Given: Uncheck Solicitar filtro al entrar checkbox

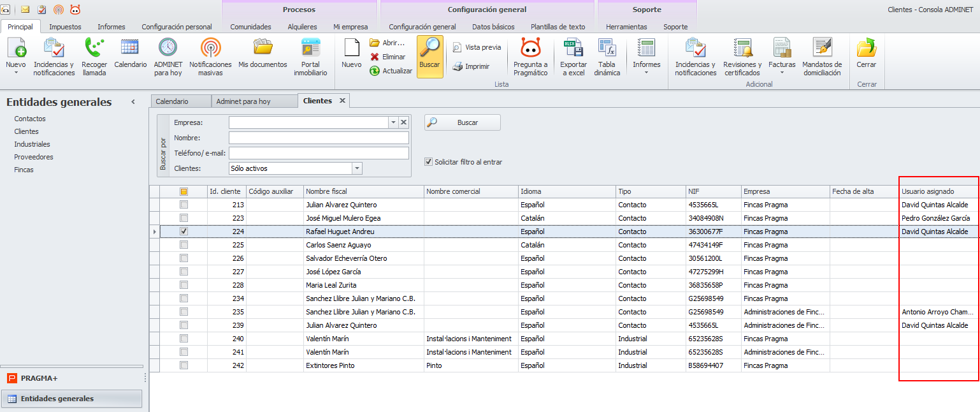Looking at the screenshot, I should click(429, 162).
